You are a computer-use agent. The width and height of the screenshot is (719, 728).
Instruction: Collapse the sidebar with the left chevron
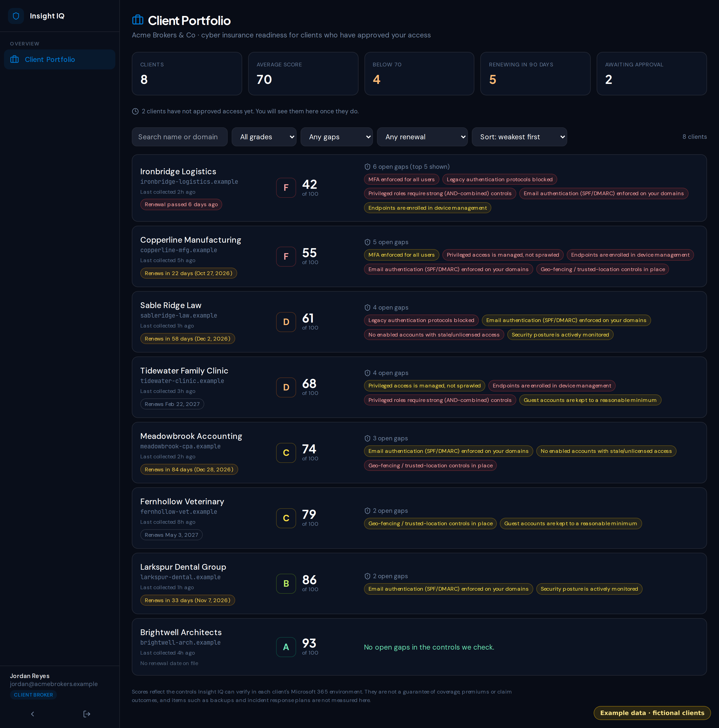coord(32,714)
